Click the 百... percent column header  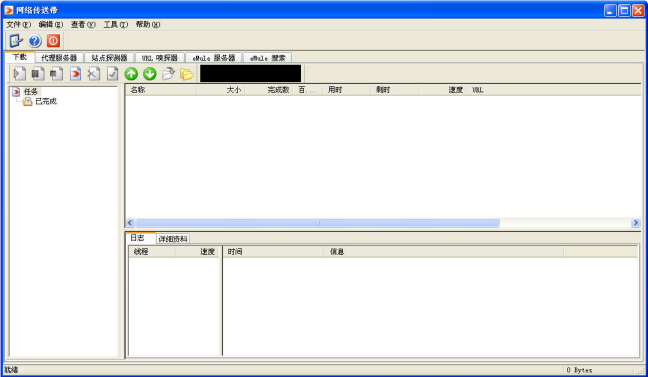(308, 90)
